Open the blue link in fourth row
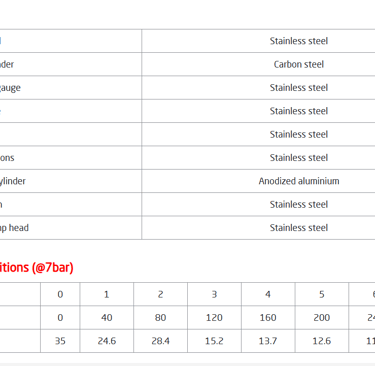 pos(0,111)
